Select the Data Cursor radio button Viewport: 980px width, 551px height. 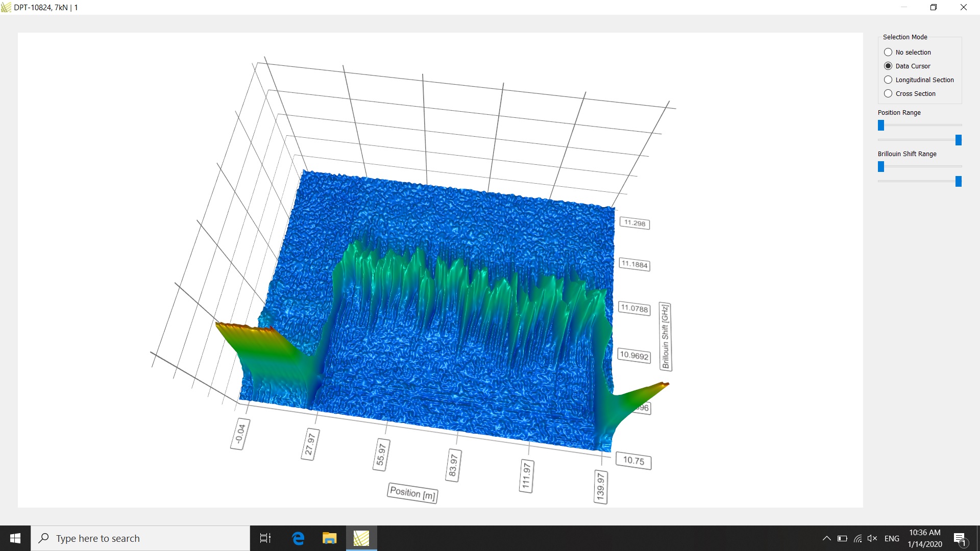coord(888,66)
